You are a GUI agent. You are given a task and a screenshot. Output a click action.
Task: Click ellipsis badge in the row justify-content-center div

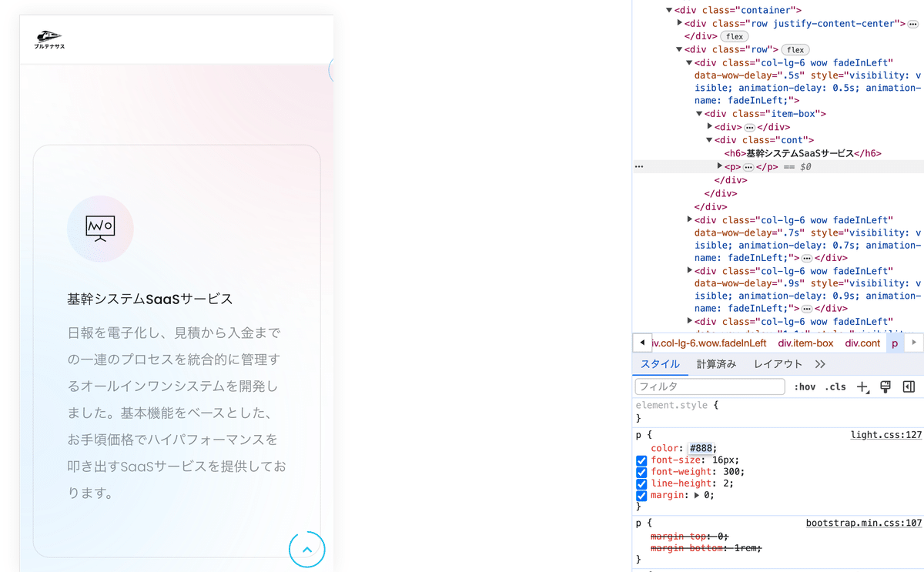pyautogui.click(x=913, y=24)
